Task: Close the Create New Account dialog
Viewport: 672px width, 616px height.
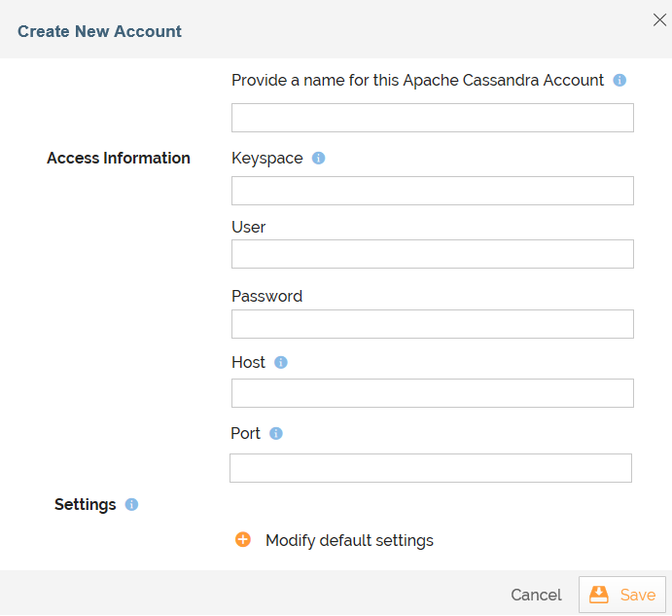Action: 659,19
